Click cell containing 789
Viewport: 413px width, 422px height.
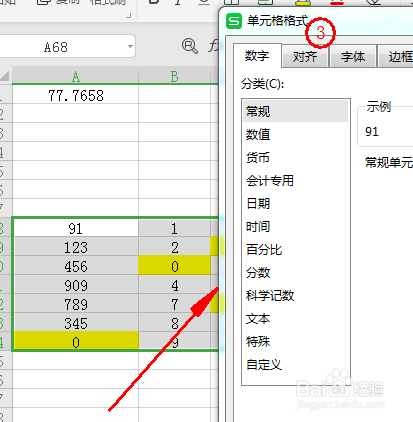pyautogui.click(x=75, y=304)
